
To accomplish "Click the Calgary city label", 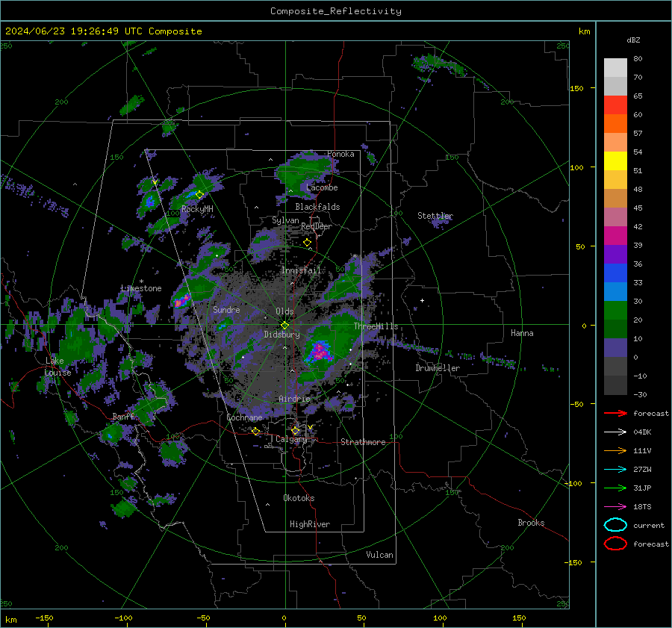I will pyautogui.click(x=291, y=439).
